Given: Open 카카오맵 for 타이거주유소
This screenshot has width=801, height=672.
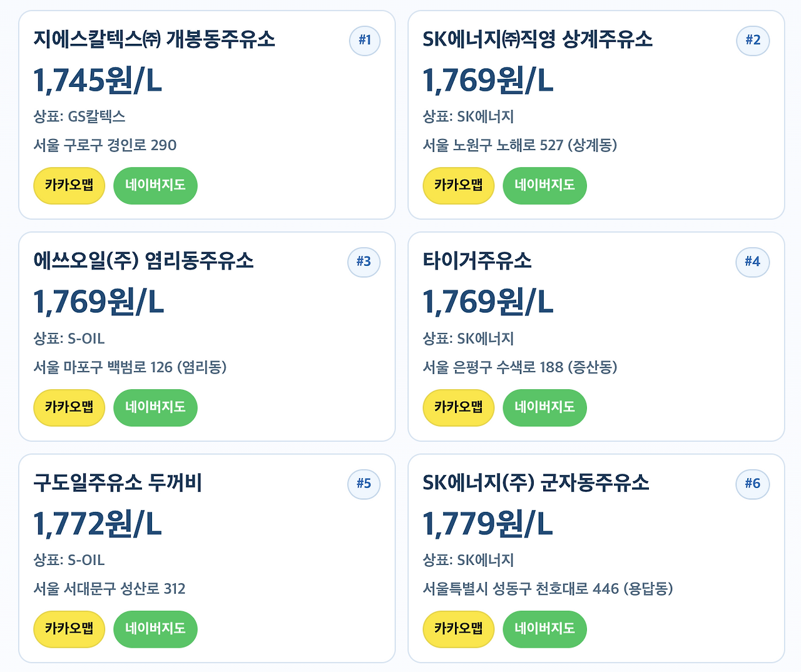Looking at the screenshot, I should click(x=459, y=408).
